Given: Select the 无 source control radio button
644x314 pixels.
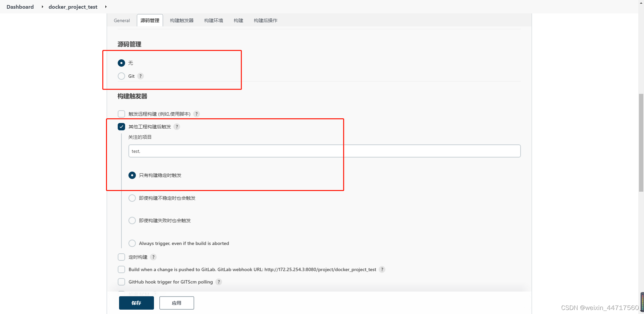Looking at the screenshot, I should click(121, 63).
